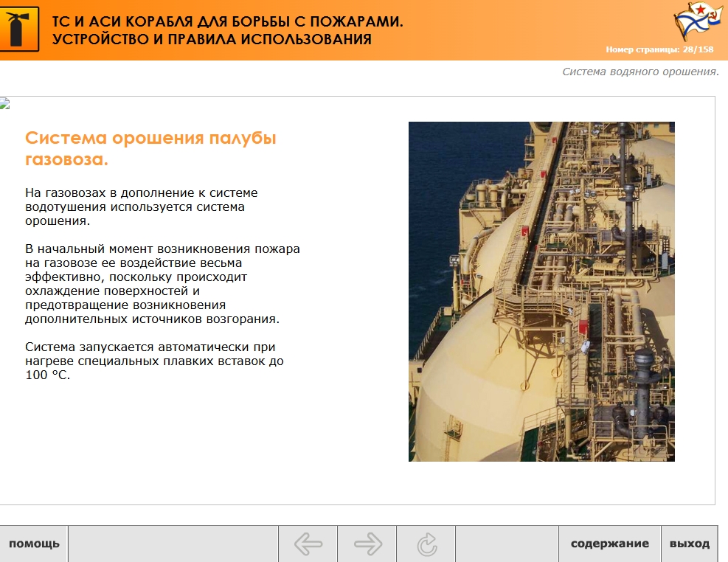Reload the page with the refresh arrow
The image size is (728, 562).
pyautogui.click(x=426, y=544)
